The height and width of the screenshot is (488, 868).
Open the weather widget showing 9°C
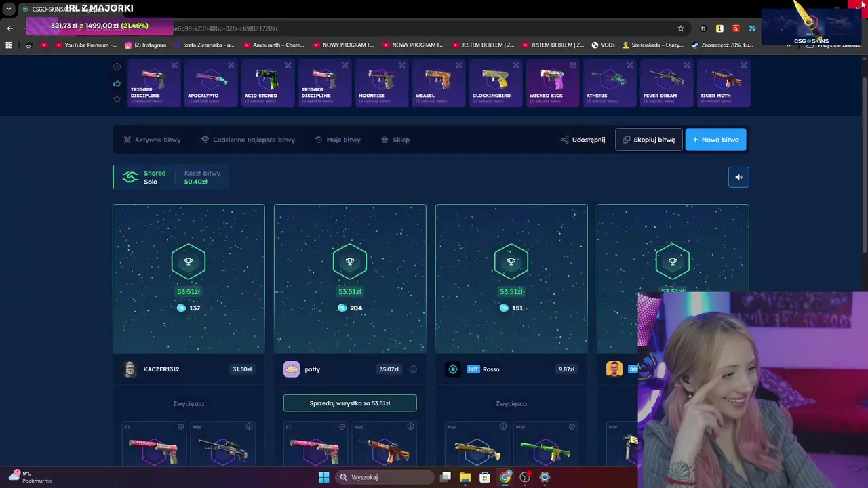coord(30,477)
